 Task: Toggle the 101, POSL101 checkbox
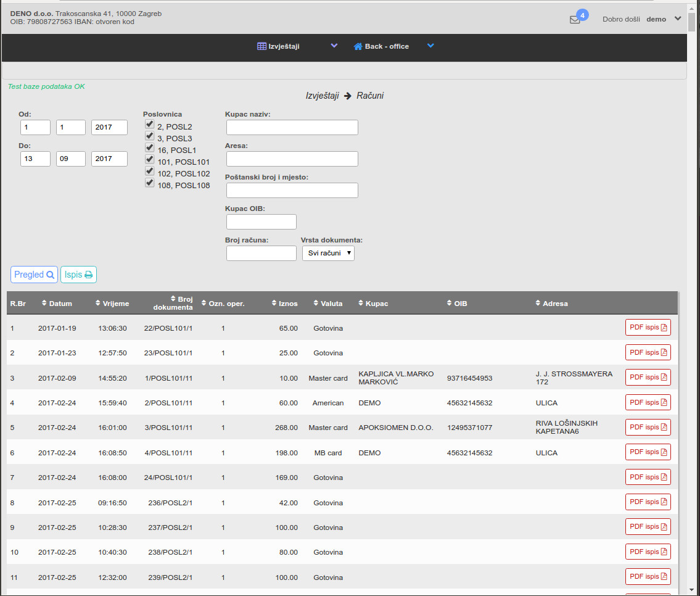tap(149, 160)
